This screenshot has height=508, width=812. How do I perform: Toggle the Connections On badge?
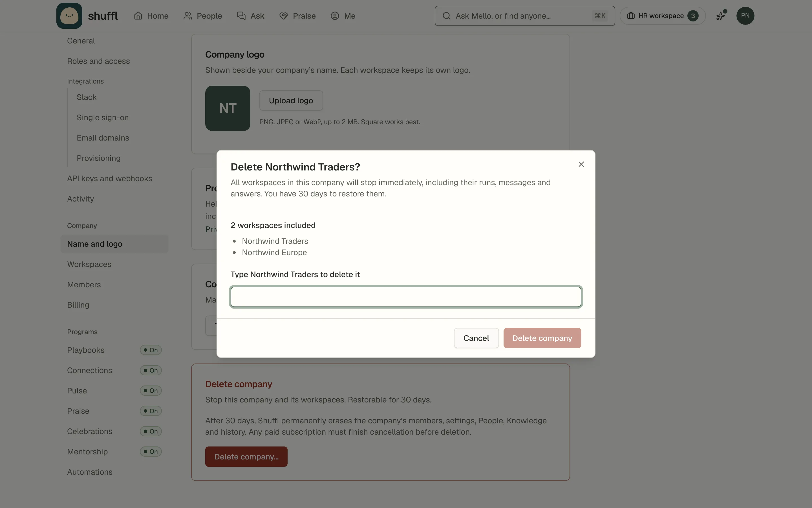tap(151, 370)
